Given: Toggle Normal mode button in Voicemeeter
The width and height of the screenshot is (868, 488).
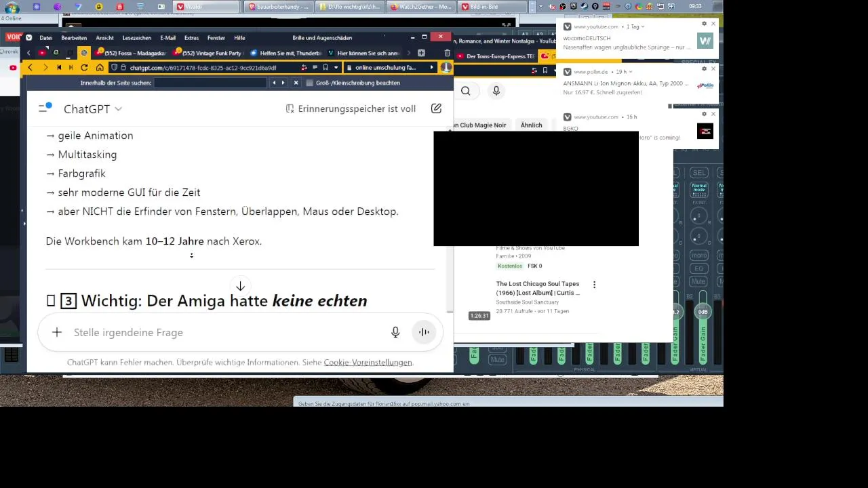Looking at the screenshot, I should (x=698, y=188).
